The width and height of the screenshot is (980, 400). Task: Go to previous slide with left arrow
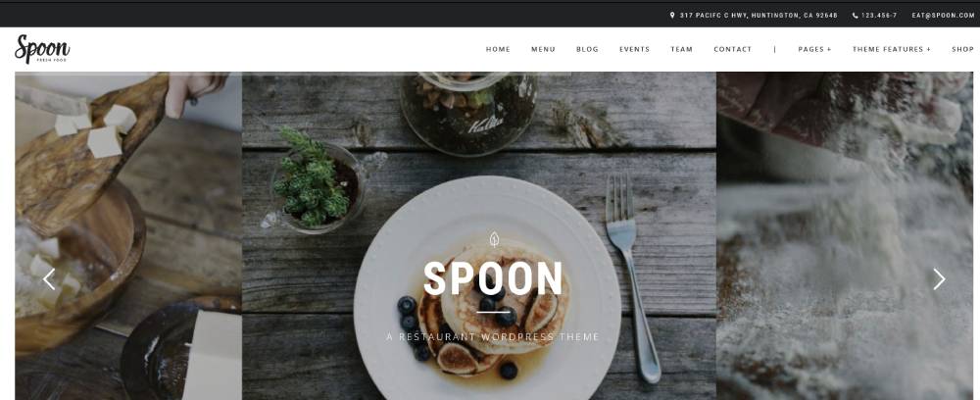tap(49, 278)
